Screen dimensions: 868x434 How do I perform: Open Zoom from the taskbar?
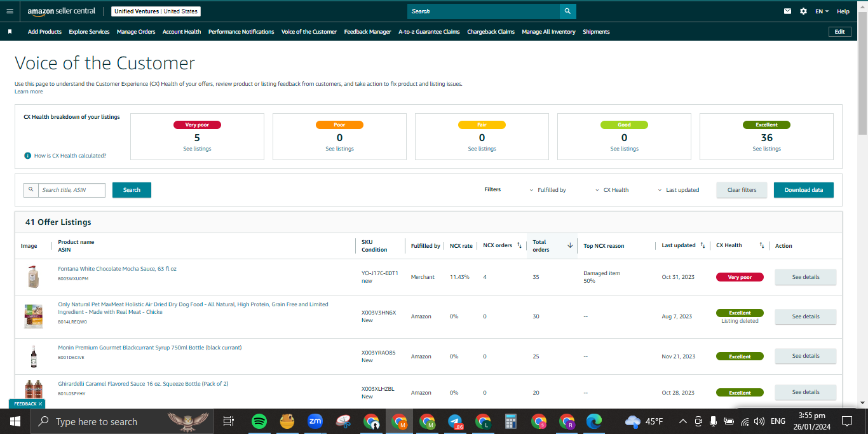(x=315, y=421)
